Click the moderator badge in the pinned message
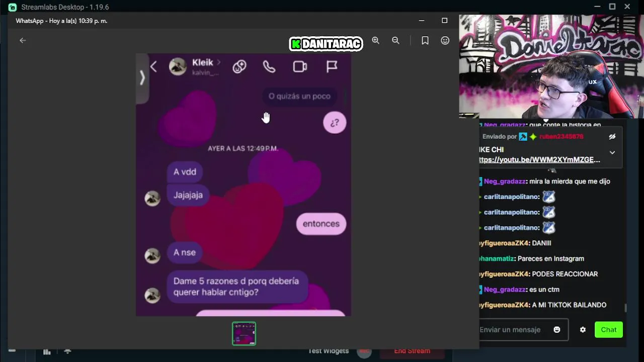 coord(523,136)
